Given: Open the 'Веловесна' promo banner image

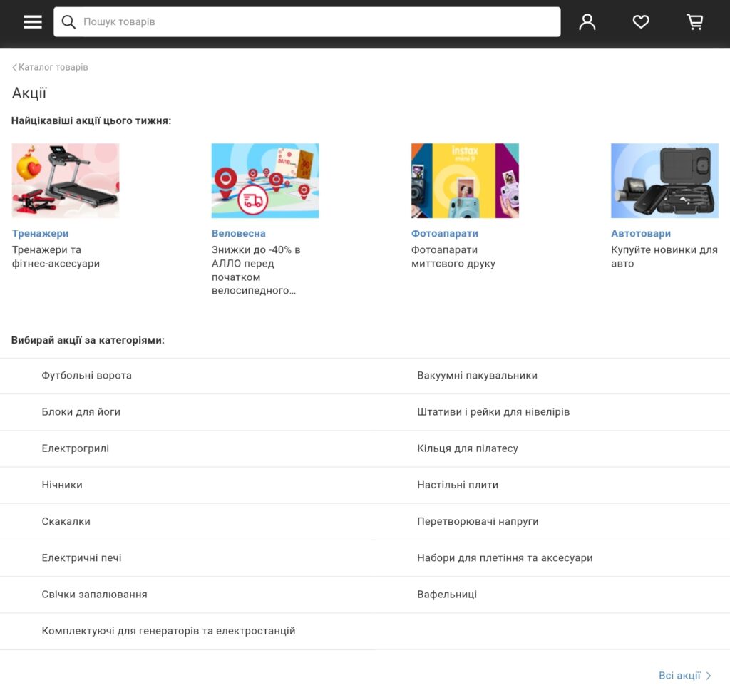Looking at the screenshot, I should [x=265, y=180].
